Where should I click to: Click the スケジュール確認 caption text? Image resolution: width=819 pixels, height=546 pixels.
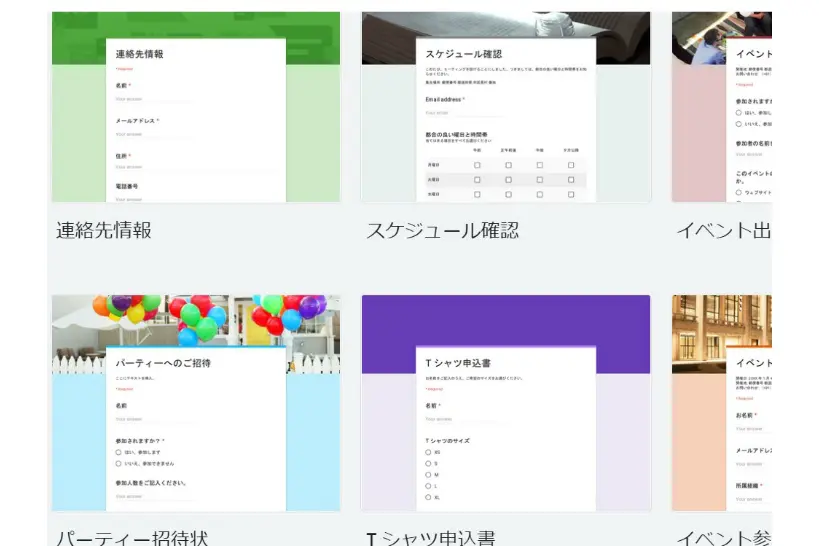443,230
